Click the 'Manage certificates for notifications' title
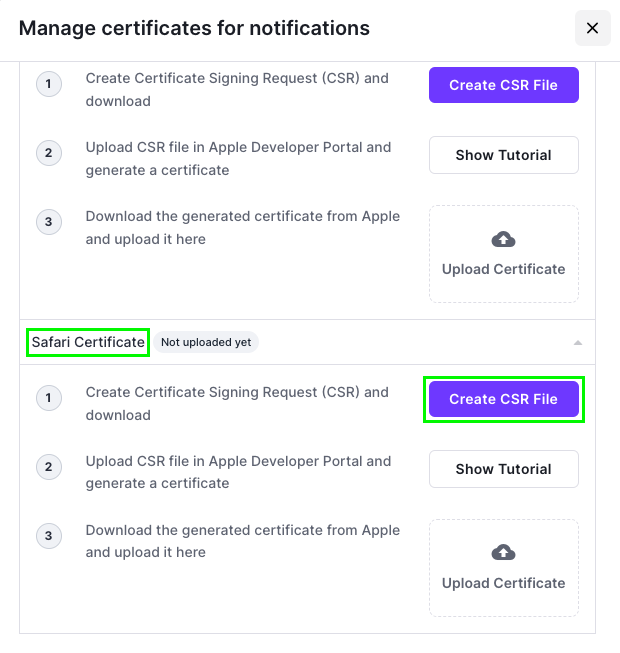The height and width of the screenshot is (653, 620). click(x=194, y=28)
